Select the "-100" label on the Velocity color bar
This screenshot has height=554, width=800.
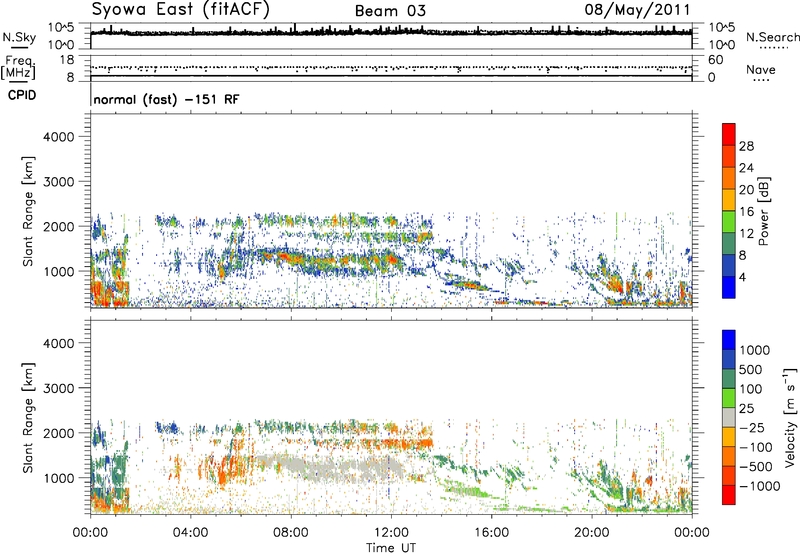coord(756,447)
